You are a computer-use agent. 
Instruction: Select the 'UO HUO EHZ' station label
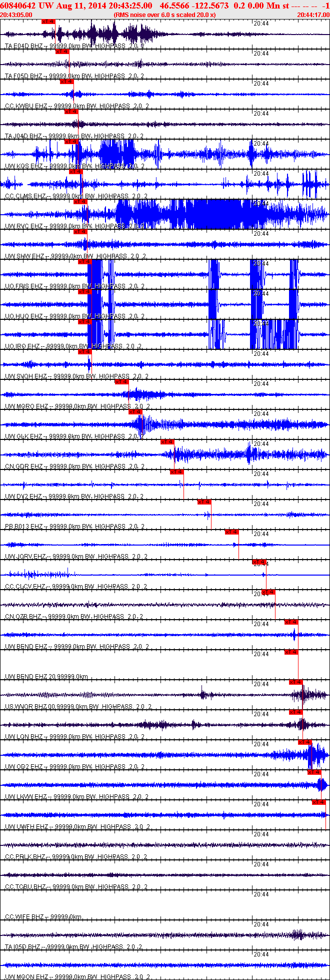[24, 316]
